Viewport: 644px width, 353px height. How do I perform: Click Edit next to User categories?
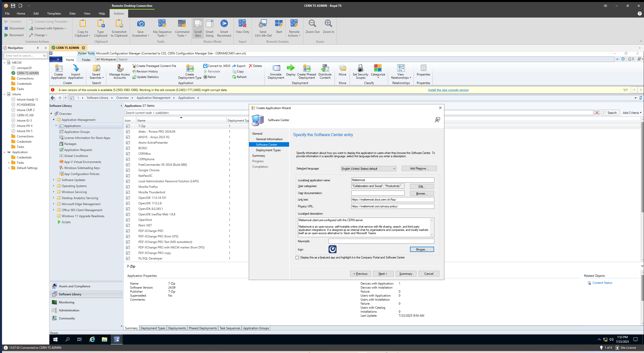coord(422,187)
